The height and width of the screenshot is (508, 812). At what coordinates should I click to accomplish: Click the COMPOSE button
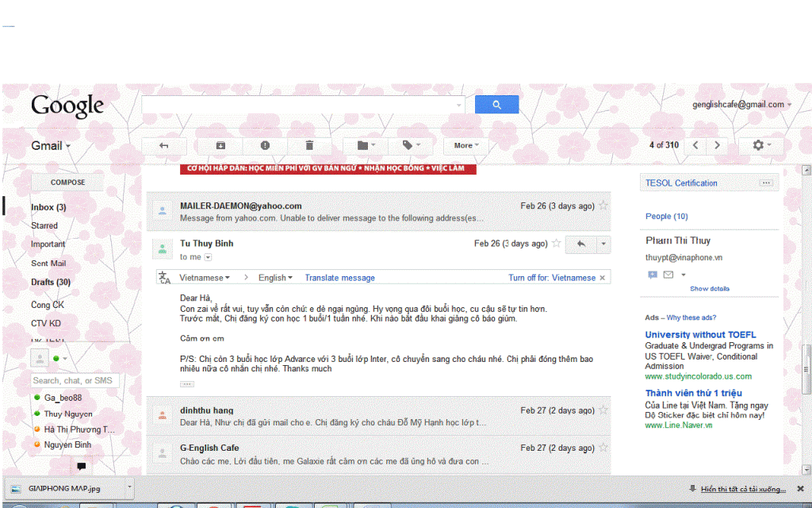click(67, 182)
